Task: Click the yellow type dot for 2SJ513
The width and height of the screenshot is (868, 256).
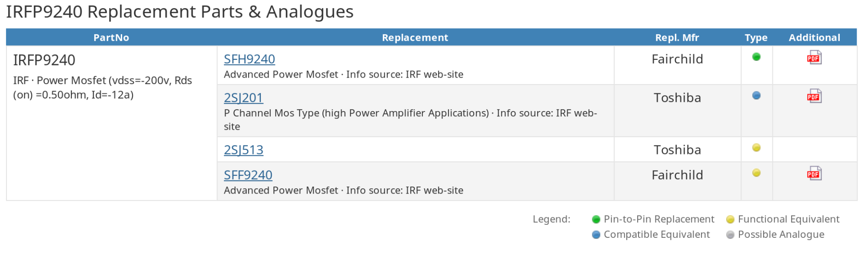Action: tap(756, 148)
